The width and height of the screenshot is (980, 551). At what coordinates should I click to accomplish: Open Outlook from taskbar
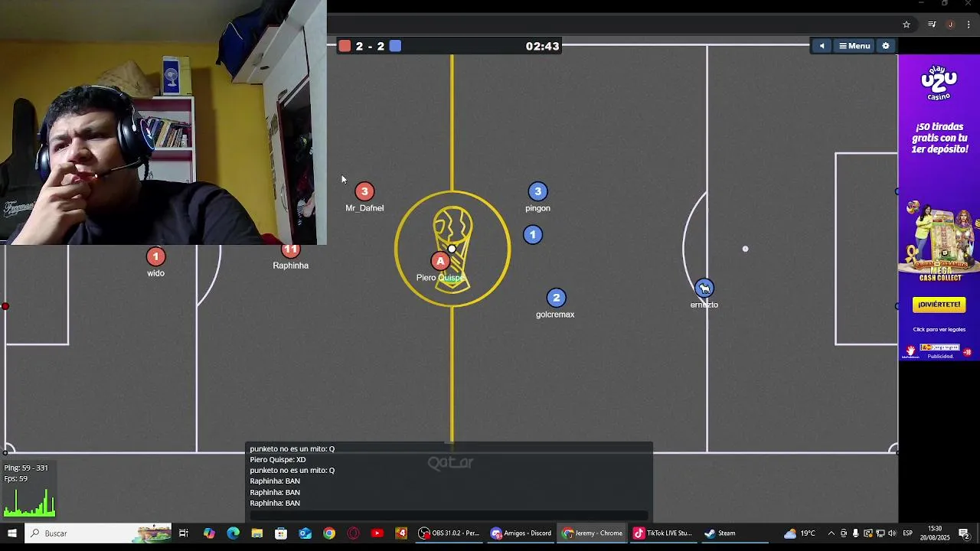(x=305, y=533)
